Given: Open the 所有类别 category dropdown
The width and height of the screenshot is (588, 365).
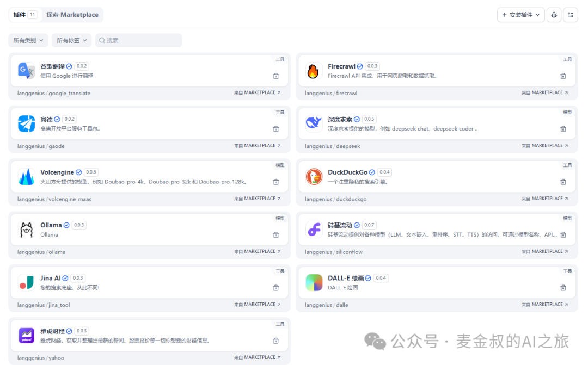Looking at the screenshot, I should tap(28, 40).
